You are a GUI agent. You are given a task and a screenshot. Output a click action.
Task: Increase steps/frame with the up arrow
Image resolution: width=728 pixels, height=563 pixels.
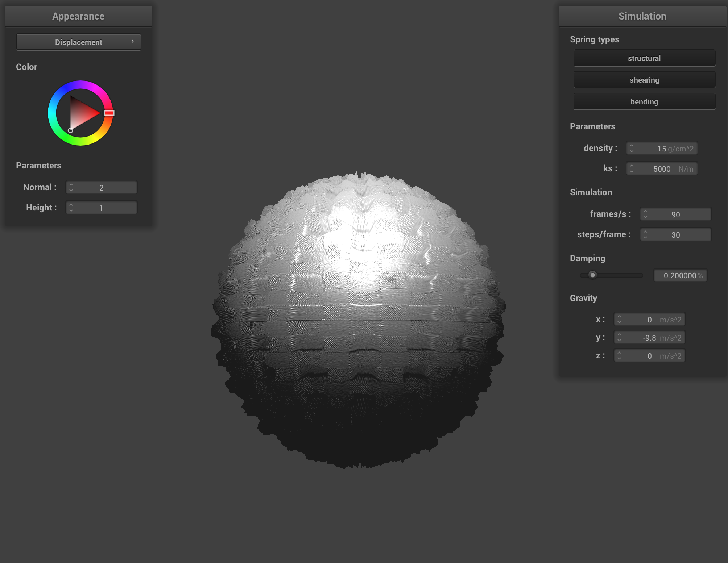pos(645,232)
